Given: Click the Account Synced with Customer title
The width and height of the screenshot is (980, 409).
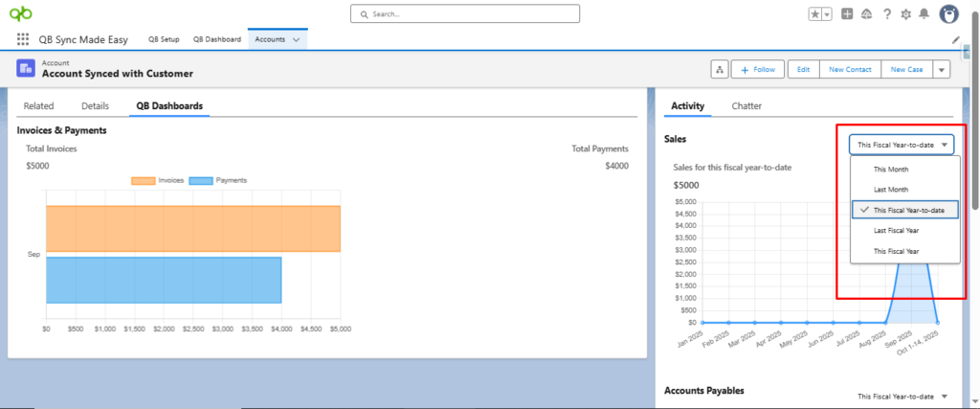Looking at the screenshot, I should click(118, 74).
